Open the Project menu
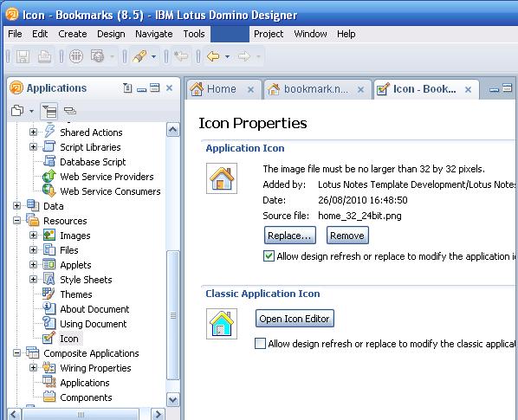The image size is (518, 420). click(x=269, y=34)
